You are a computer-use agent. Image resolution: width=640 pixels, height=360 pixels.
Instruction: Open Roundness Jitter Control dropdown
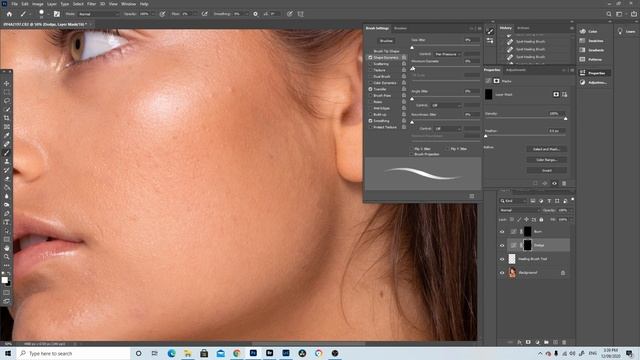click(448, 129)
